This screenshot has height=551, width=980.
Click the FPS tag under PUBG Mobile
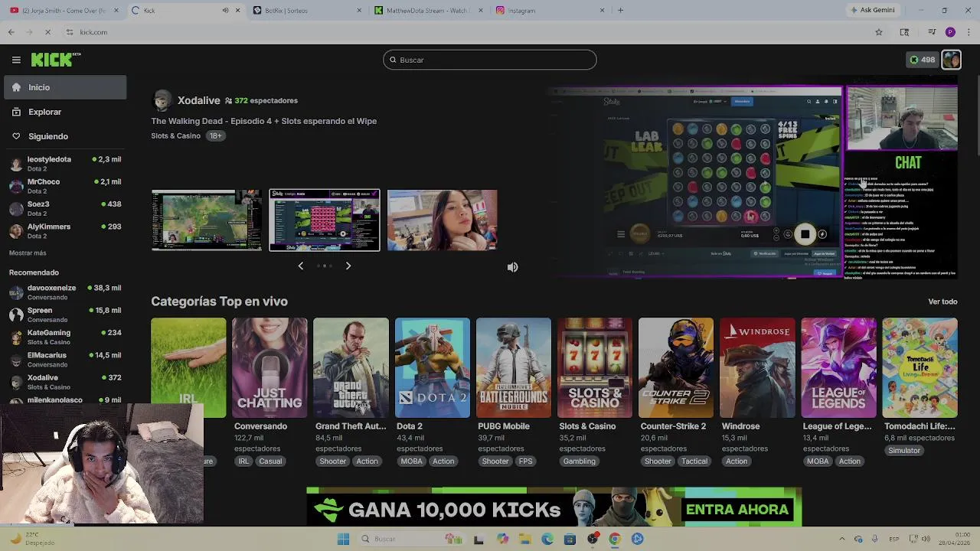[x=525, y=461]
